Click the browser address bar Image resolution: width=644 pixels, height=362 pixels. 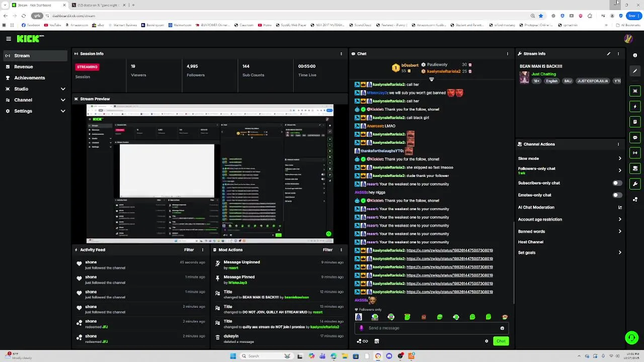click(x=282, y=16)
